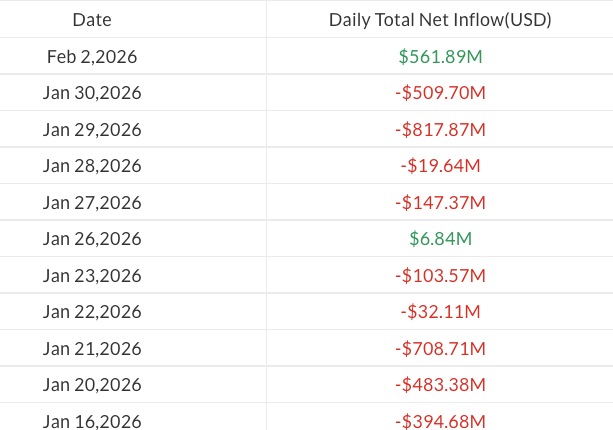Select the Jan 30,2026 date cell
The height and width of the screenshot is (430, 613).
click(x=92, y=93)
